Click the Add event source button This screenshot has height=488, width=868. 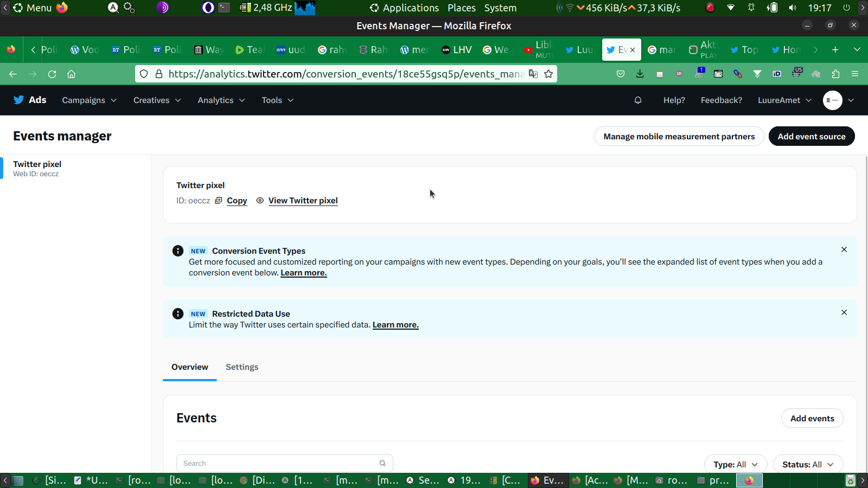pyautogui.click(x=812, y=137)
